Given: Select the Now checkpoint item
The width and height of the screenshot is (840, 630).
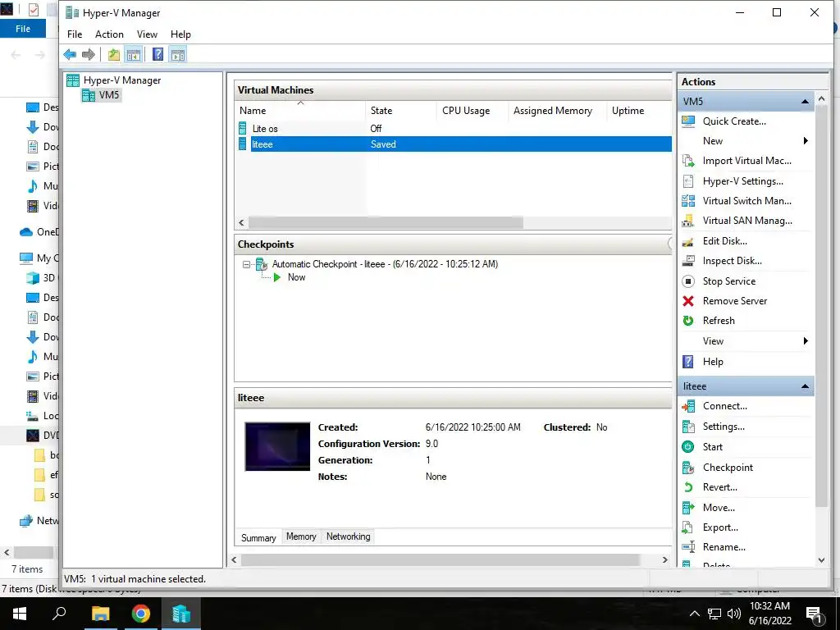Looking at the screenshot, I should (296, 277).
